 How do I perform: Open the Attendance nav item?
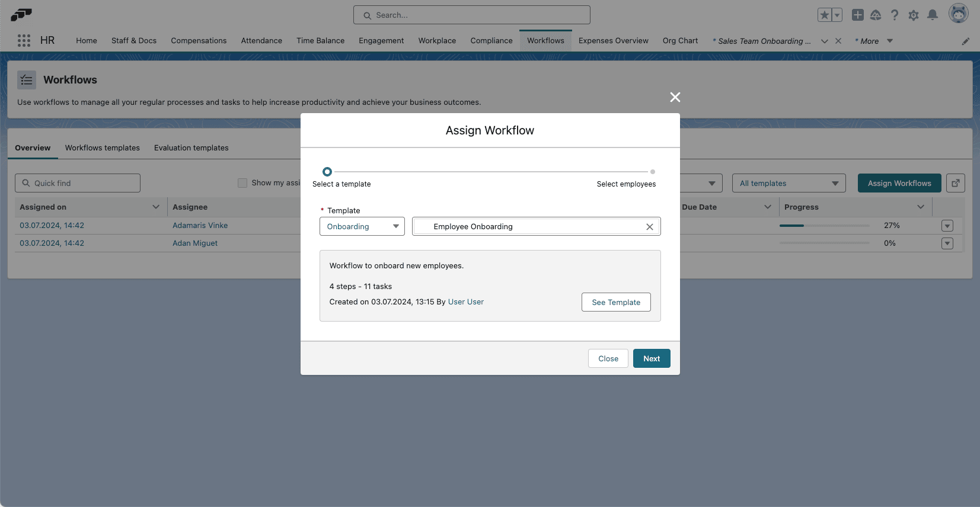point(261,41)
